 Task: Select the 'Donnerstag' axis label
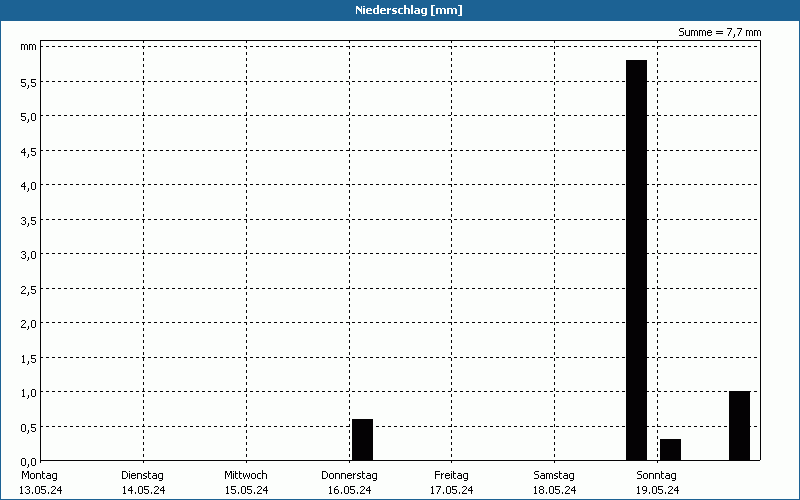tap(349, 475)
